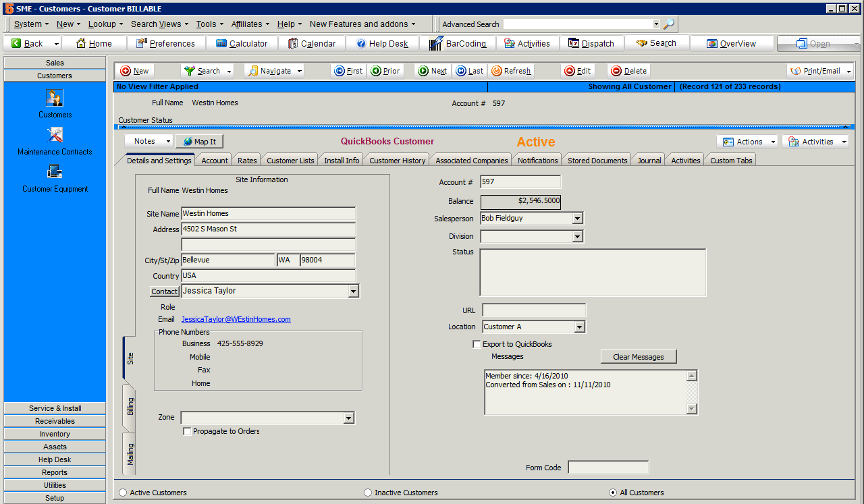Click the Clear Messages button

click(x=639, y=357)
